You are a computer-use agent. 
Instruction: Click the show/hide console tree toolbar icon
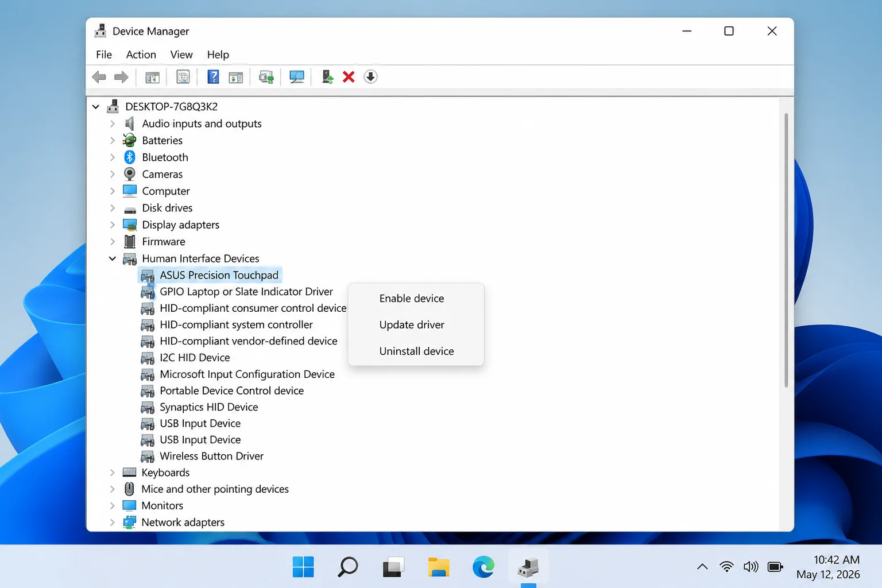[x=152, y=77]
